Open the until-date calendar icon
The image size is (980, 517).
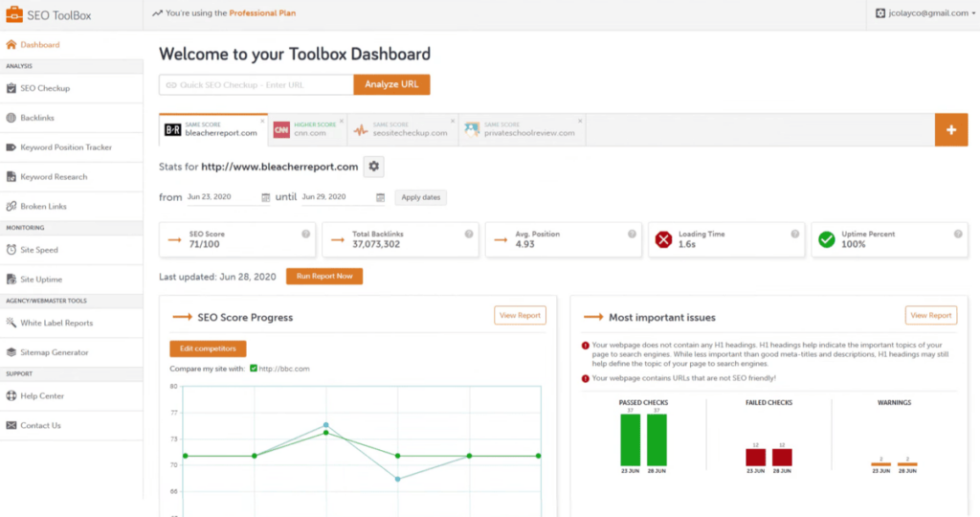(x=380, y=197)
